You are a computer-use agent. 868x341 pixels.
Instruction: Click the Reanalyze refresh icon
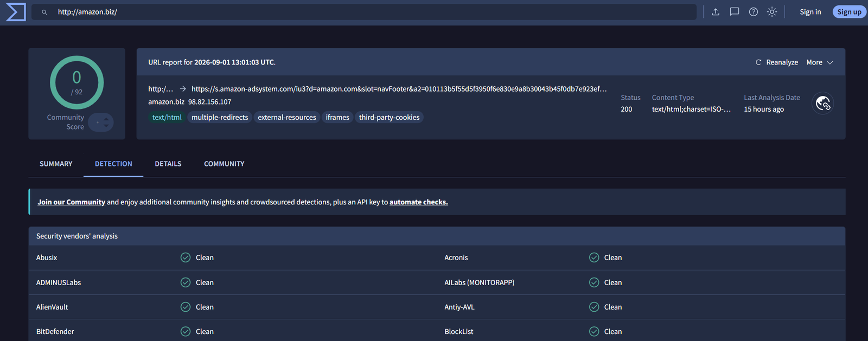758,62
